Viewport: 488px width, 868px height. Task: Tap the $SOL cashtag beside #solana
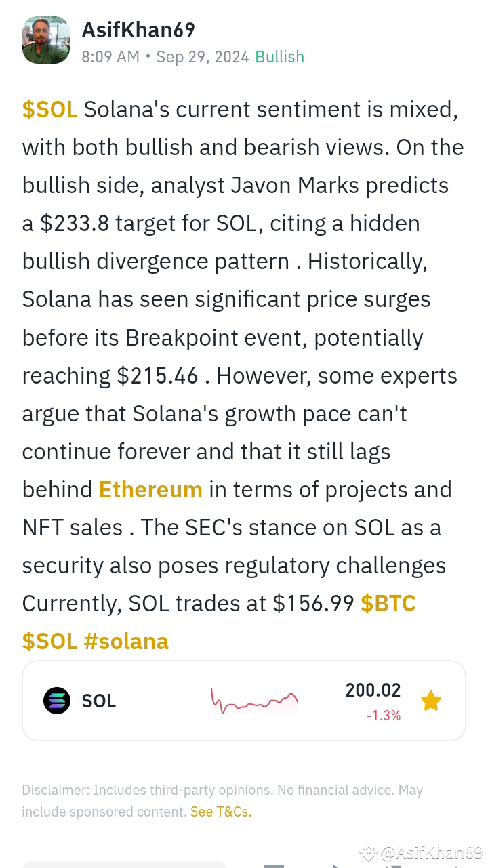[x=50, y=641]
